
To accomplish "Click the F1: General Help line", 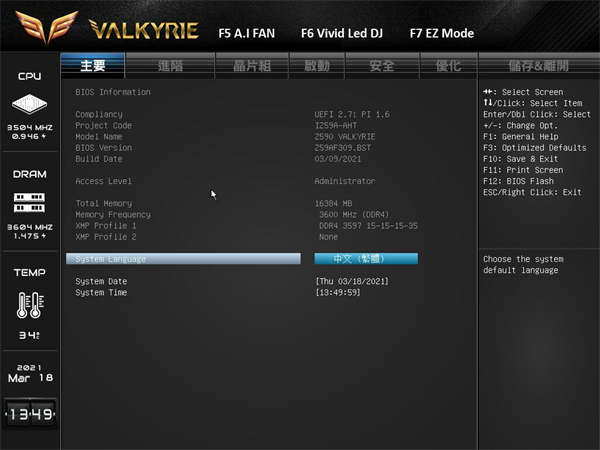I will (520, 137).
